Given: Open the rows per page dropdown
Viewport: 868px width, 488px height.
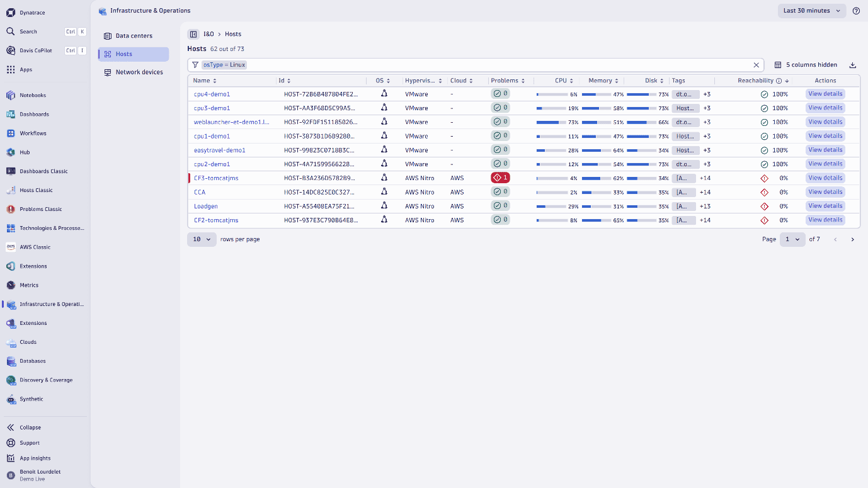Looking at the screenshot, I should tap(202, 239).
